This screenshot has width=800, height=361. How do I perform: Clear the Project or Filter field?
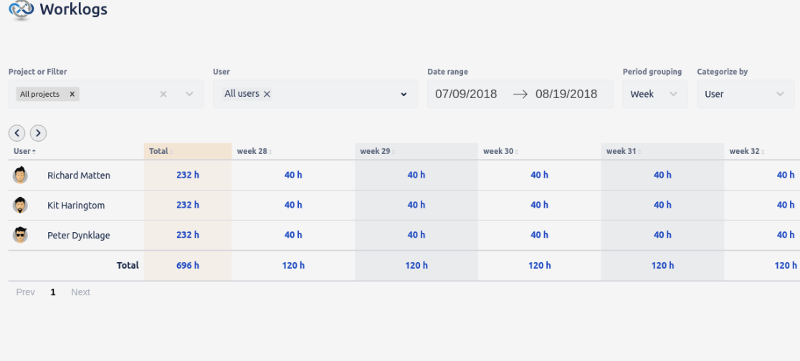click(163, 94)
